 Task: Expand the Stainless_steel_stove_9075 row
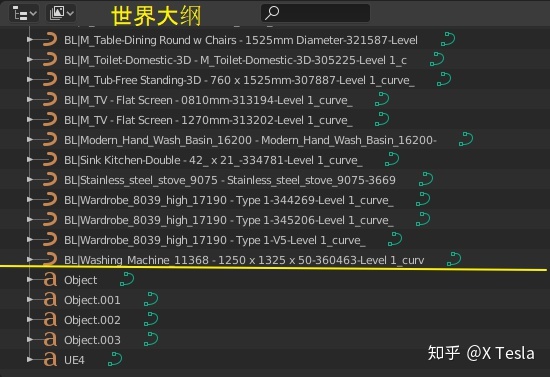tap(30, 180)
